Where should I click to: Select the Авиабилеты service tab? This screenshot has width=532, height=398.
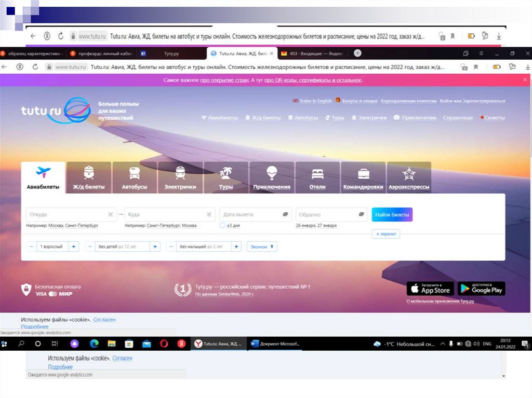43,178
